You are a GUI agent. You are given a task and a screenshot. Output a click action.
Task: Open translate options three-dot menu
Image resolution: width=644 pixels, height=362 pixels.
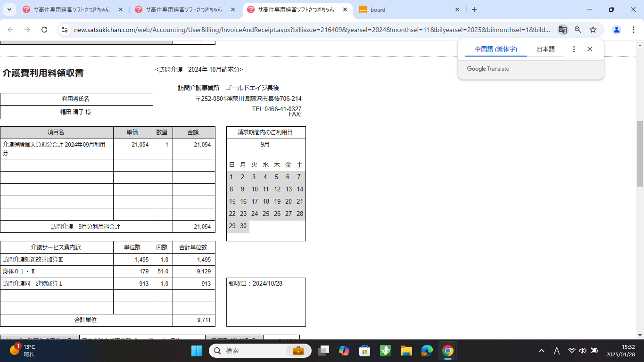point(574,49)
